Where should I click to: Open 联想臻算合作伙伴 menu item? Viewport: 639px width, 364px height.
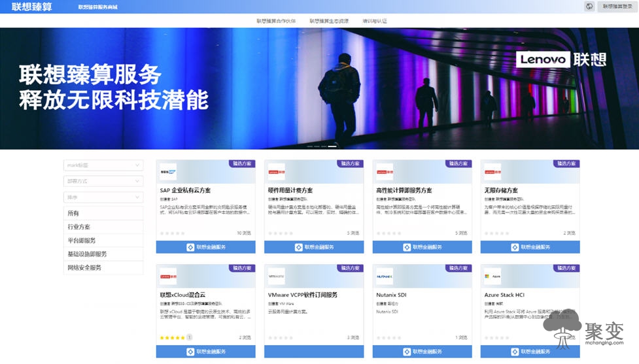pos(276,21)
